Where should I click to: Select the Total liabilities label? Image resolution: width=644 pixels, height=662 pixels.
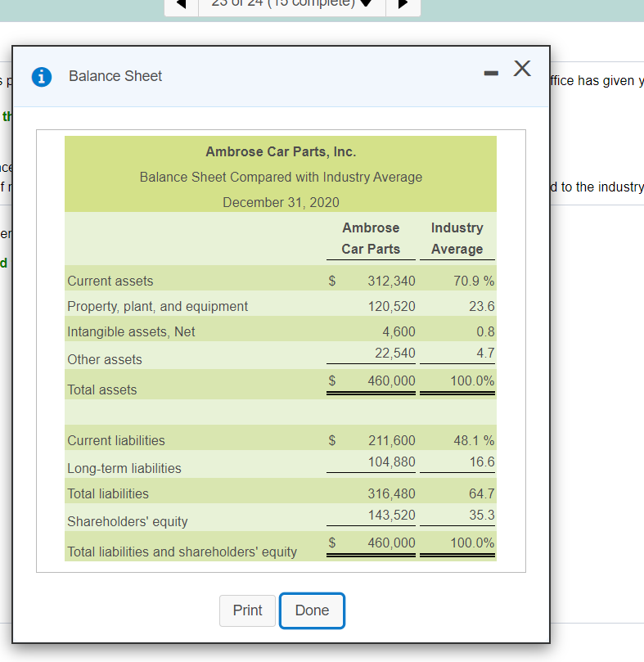pyautogui.click(x=108, y=494)
